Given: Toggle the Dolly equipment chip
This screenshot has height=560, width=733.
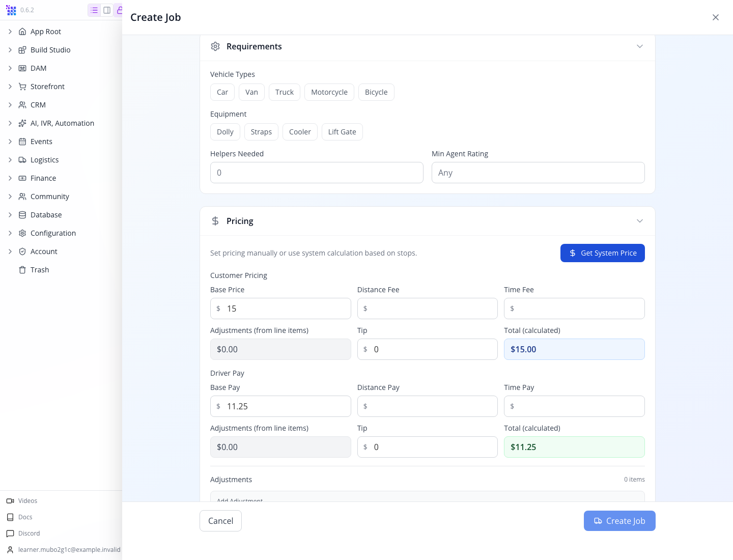Looking at the screenshot, I should click(225, 132).
